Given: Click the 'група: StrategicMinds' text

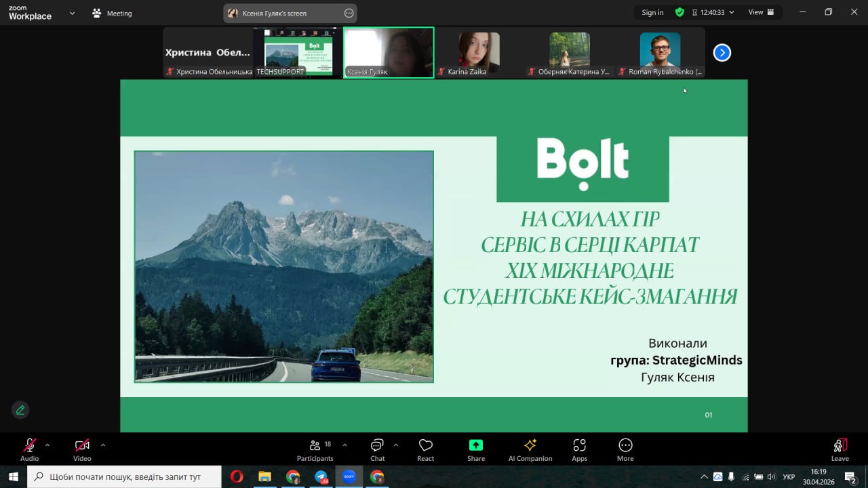Looking at the screenshot, I should click(x=676, y=360).
